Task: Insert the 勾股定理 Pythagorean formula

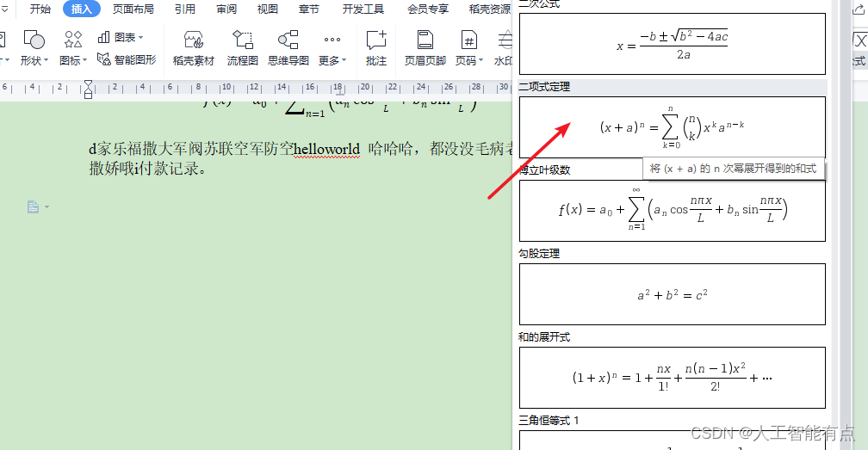Action: click(672, 294)
